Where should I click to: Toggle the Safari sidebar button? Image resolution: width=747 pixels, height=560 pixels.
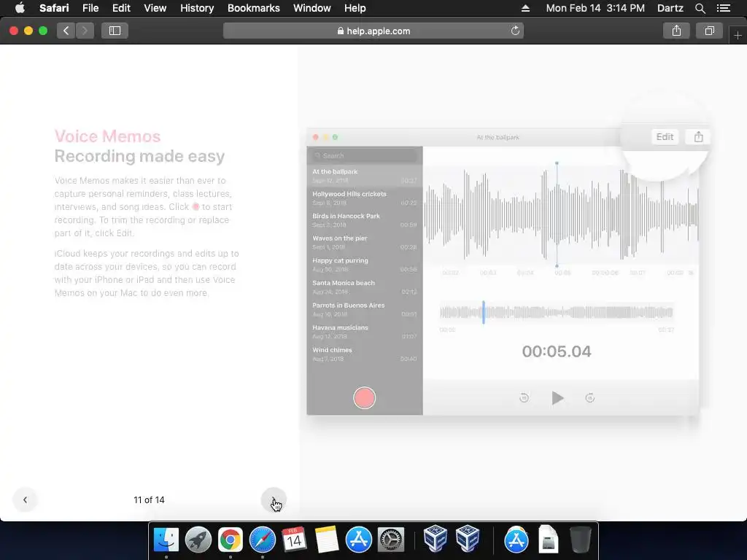pyautogui.click(x=115, y=31)
